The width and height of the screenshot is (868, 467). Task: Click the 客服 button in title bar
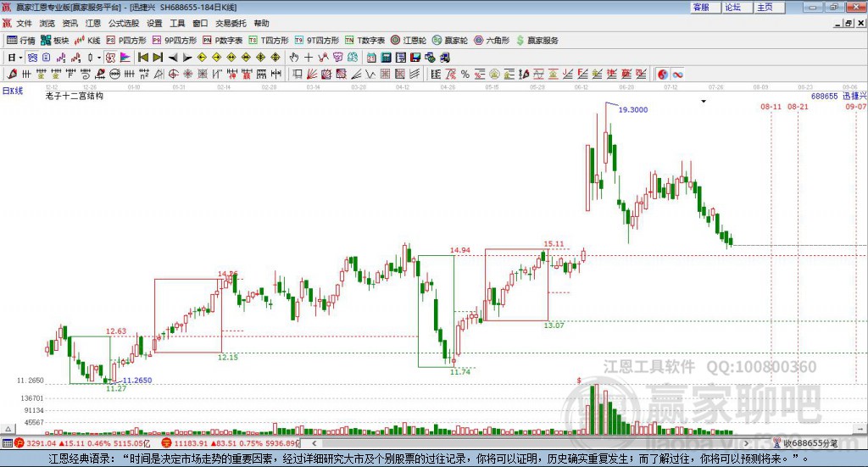pos(705,7)
